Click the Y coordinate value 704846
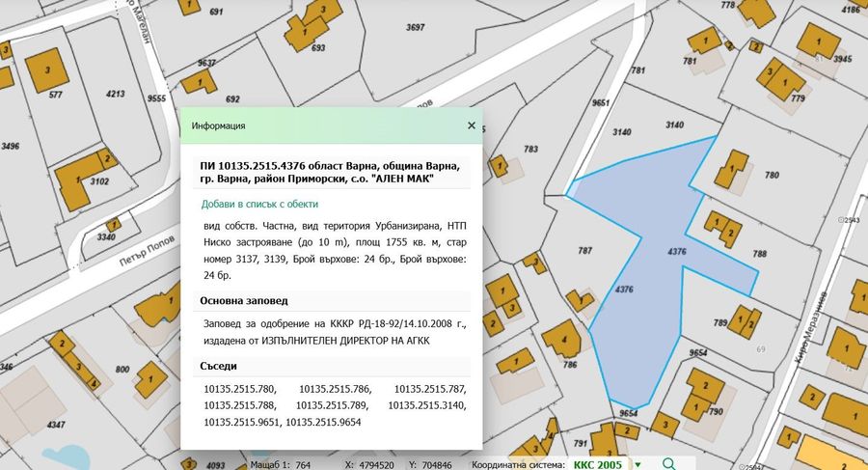This screenshot has height=470, width=868. [x=437, y=465]
